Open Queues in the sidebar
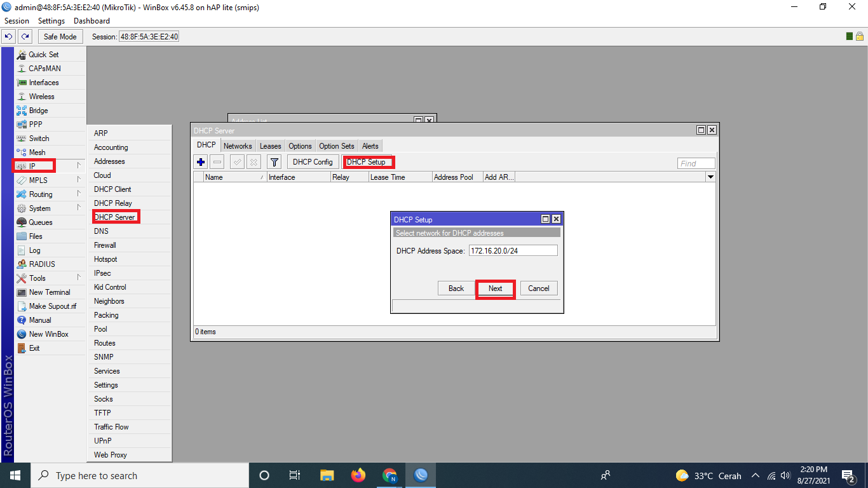The height and width of the screenshot is (488, 868). pos(50,222)
